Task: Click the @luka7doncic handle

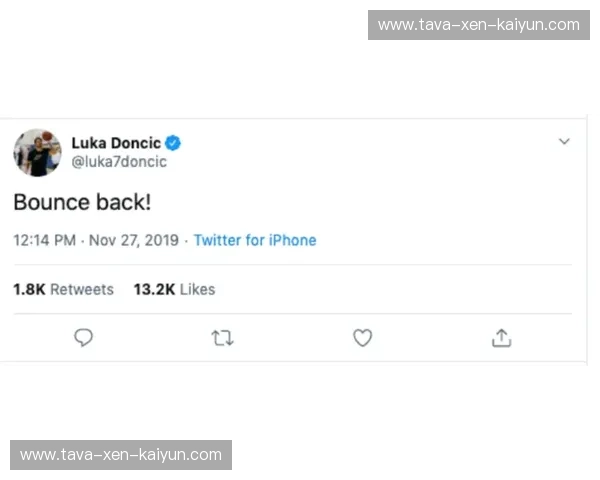Action: point(119,162)
